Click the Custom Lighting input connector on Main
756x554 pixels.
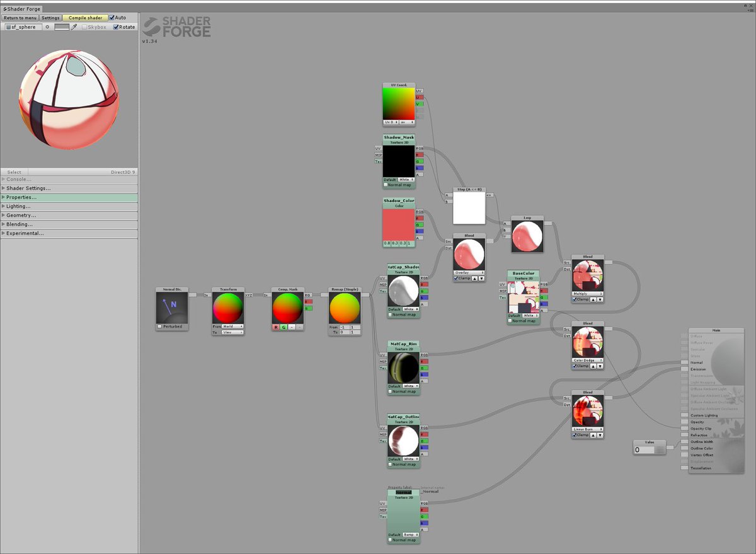(685, 415)
